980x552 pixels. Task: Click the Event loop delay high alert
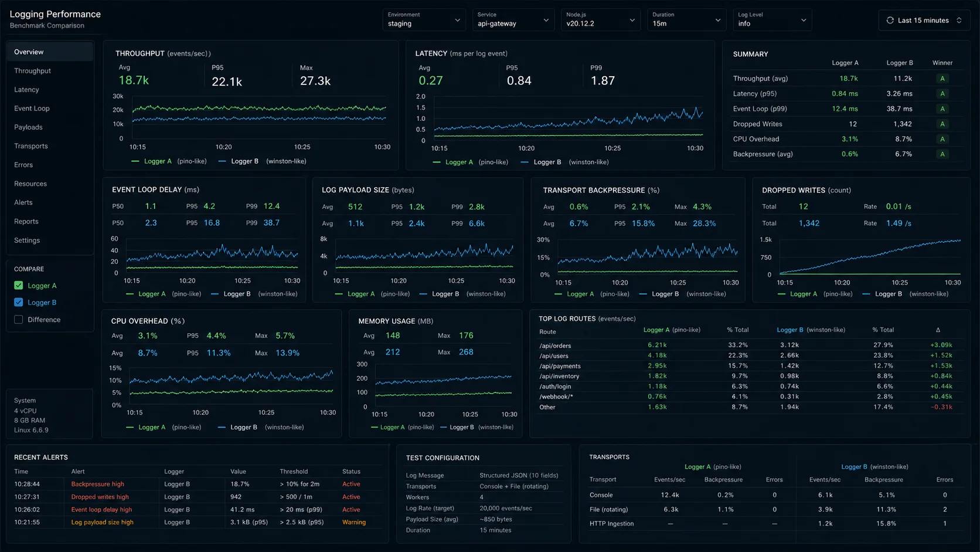(x=101, y=510)
